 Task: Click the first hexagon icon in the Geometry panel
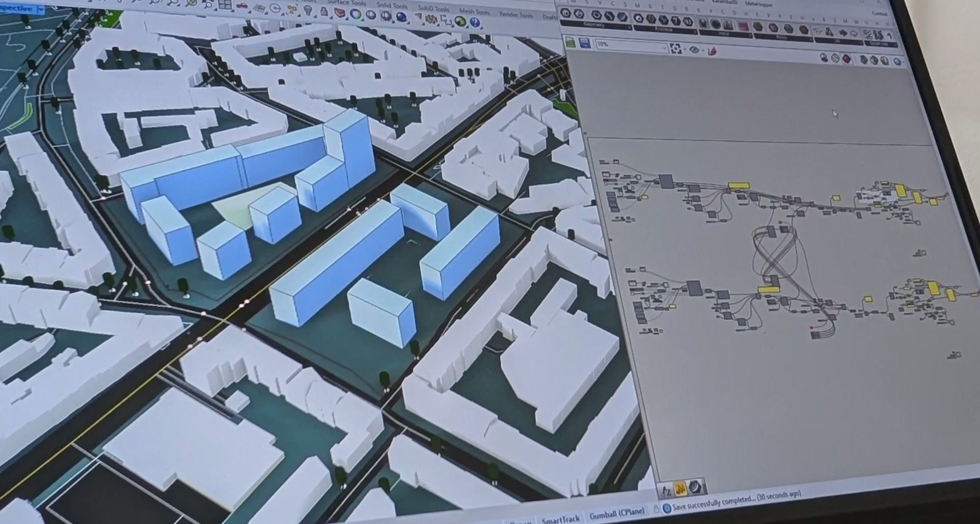point(565,13)
